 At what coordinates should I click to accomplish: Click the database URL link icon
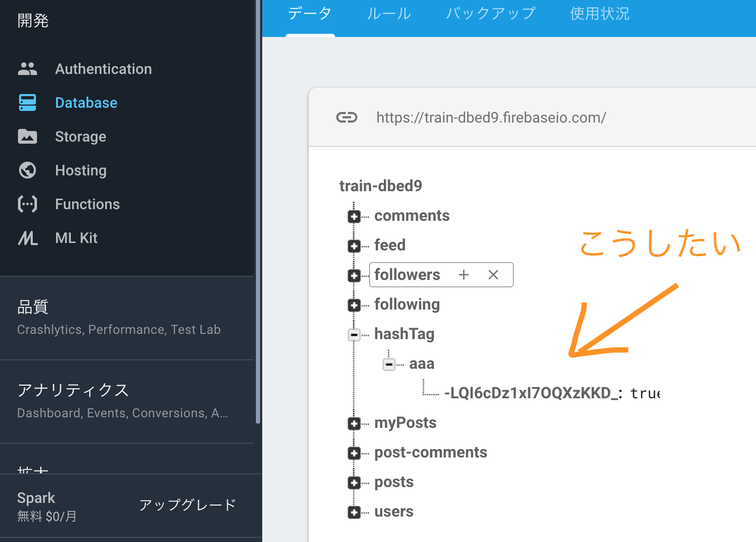(347, 117)
